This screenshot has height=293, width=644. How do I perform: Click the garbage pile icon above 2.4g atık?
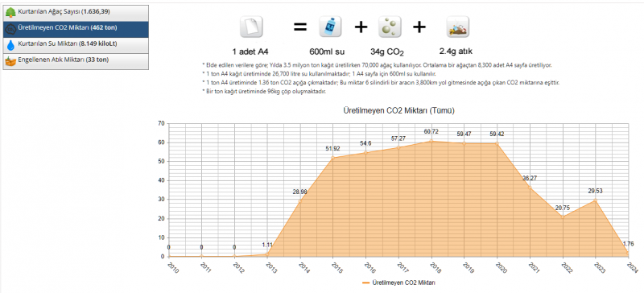coord(457,28)
